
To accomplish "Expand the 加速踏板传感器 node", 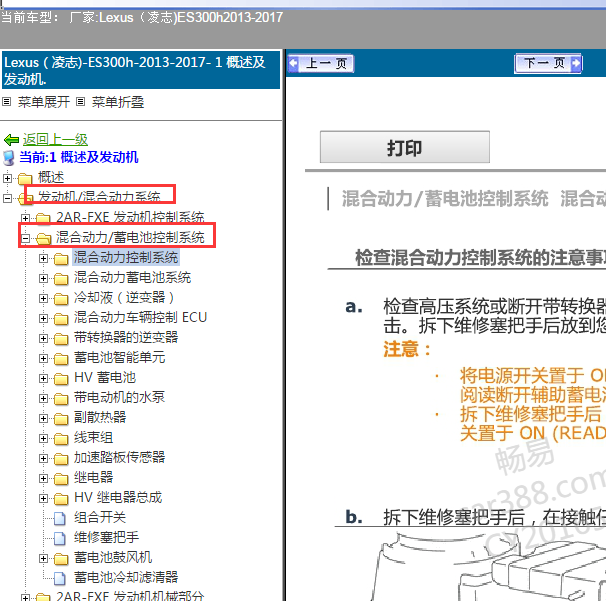I will [43, 458].
